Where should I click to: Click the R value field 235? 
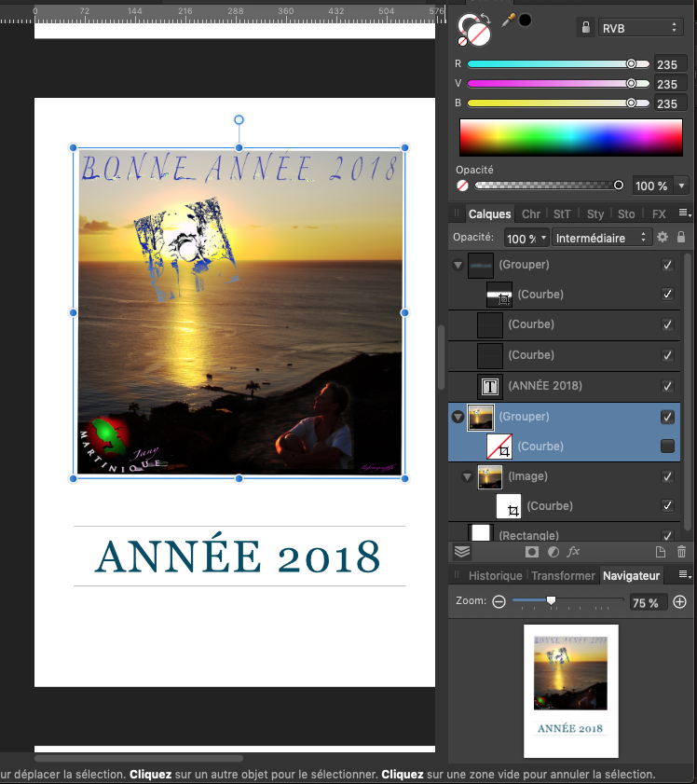coord(670,64)
